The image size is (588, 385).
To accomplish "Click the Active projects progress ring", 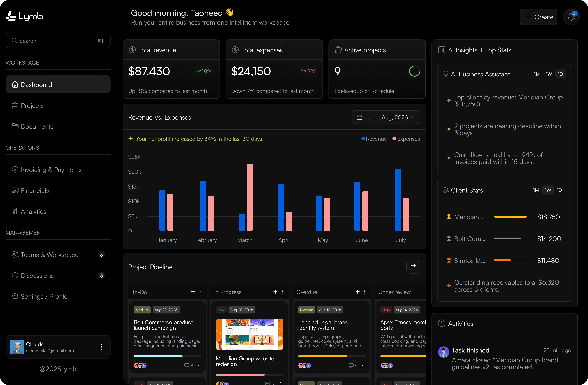I will [415, 71].
